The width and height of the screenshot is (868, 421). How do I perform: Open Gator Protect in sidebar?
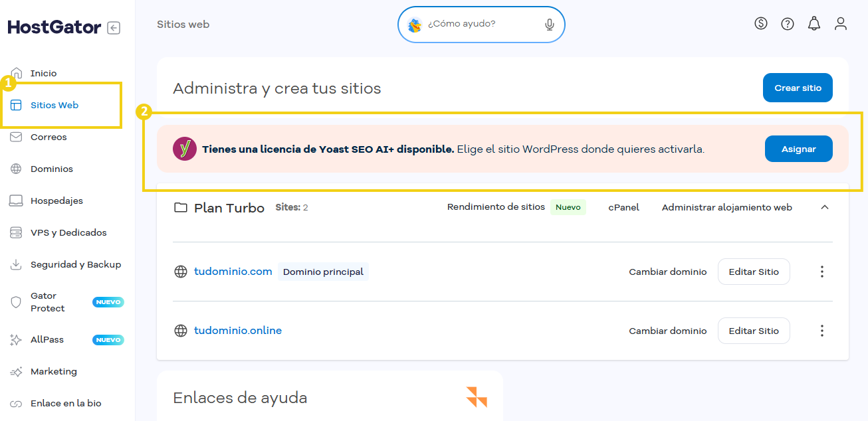tap(48, 302)
